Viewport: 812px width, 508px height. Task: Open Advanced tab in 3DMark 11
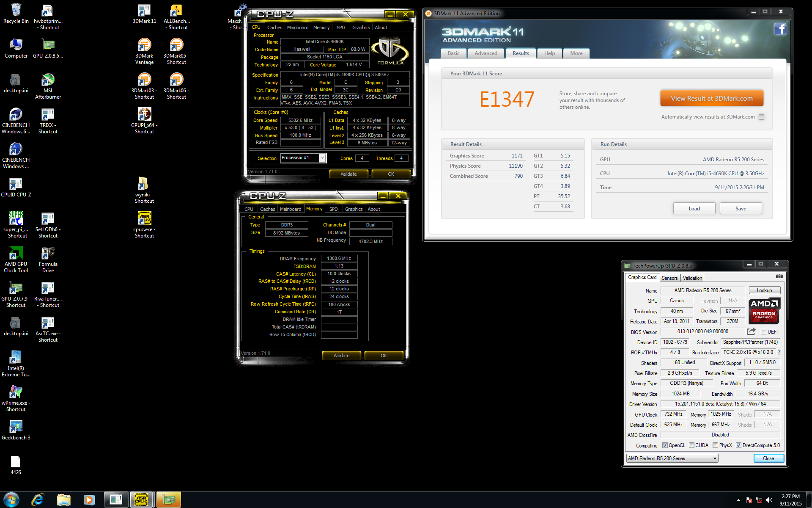point(486,53)
